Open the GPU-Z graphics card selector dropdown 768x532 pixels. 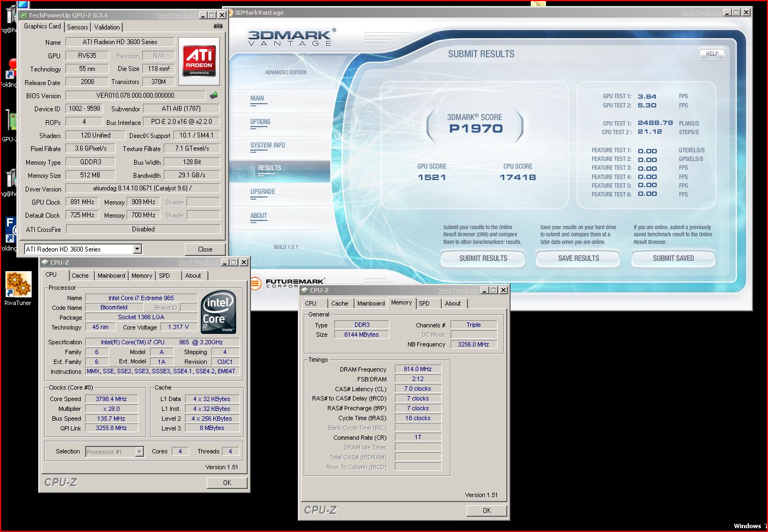pos(137,249)
